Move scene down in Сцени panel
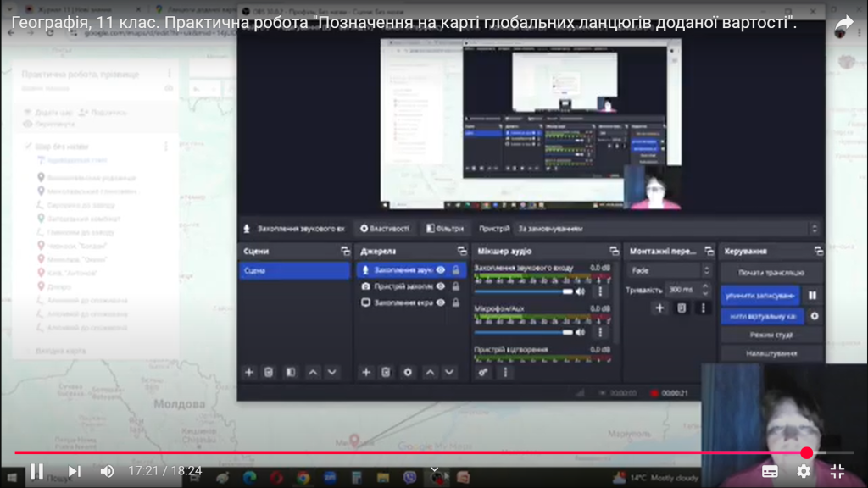 click(332, 373)
